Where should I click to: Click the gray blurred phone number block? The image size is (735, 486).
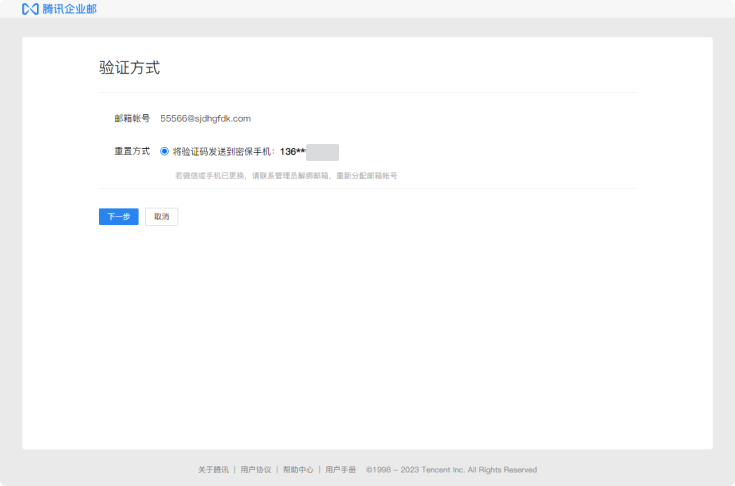(322, 152)
